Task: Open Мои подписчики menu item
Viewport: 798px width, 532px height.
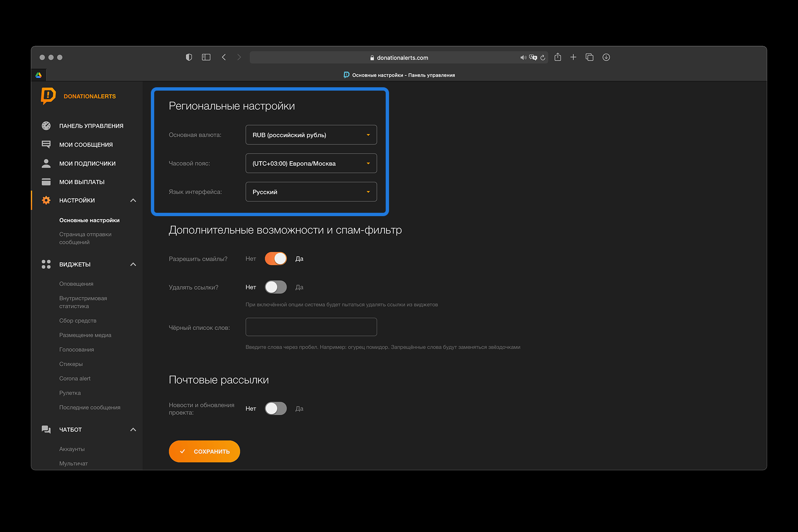Action: (87, 164)
